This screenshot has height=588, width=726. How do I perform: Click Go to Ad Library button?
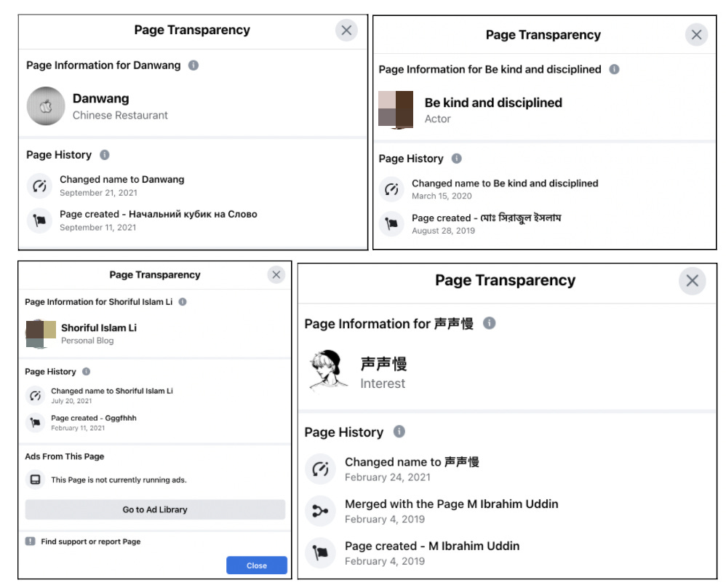[x=155, y=509]
